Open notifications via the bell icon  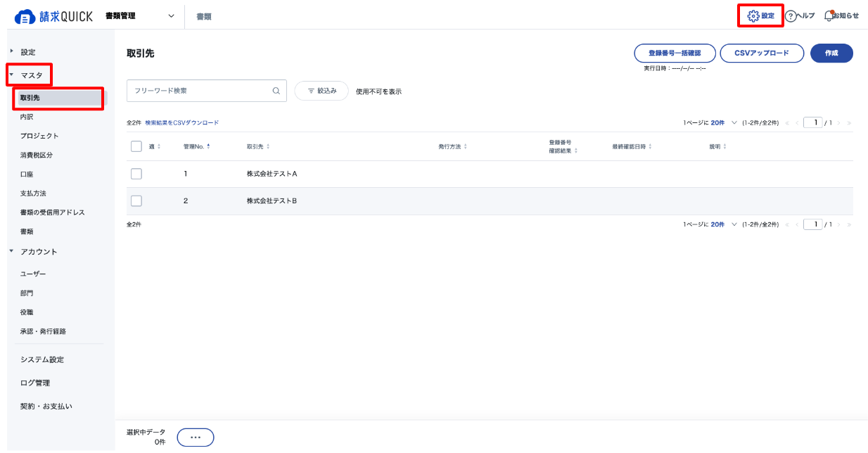(x=830, y=14)
